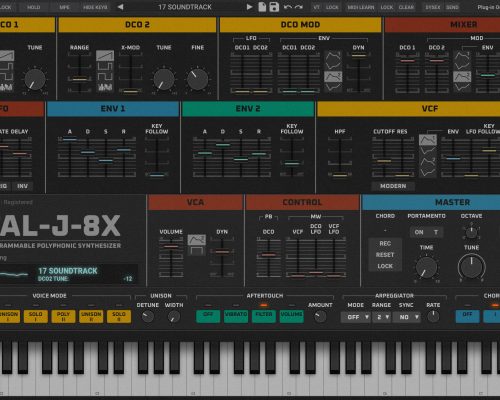Select DCO 2 sawtooth waveform icon

tap(105, 55)
